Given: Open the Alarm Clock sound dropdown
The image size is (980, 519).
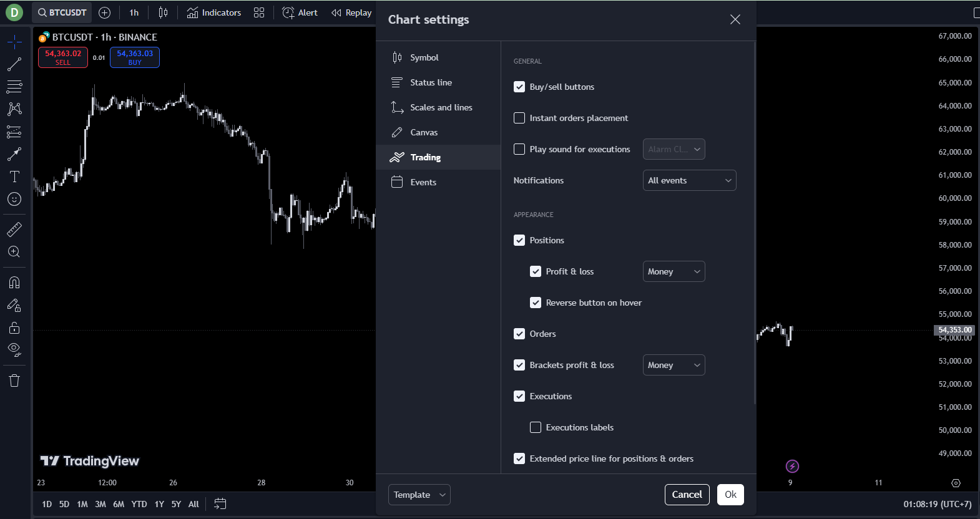Looking at the screenshot, I should click(674, 149).
